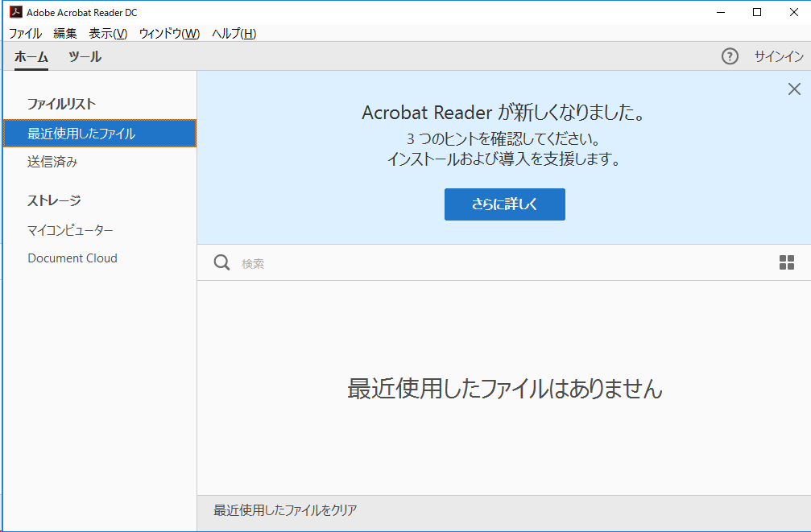The height and width of the screenshot is (532, 811).
Task: Close the Adobe Acrobat Reader DC window
Action: 794,12
